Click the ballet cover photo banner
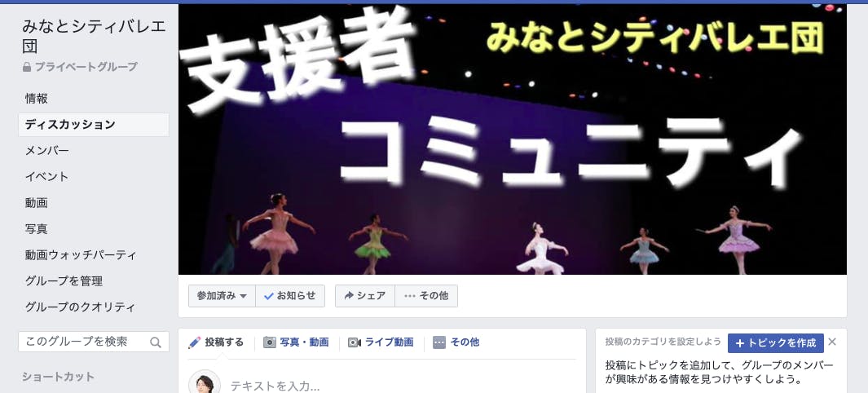Image resolution: width=868 pixels, height=393 pixels. point(512,139)
